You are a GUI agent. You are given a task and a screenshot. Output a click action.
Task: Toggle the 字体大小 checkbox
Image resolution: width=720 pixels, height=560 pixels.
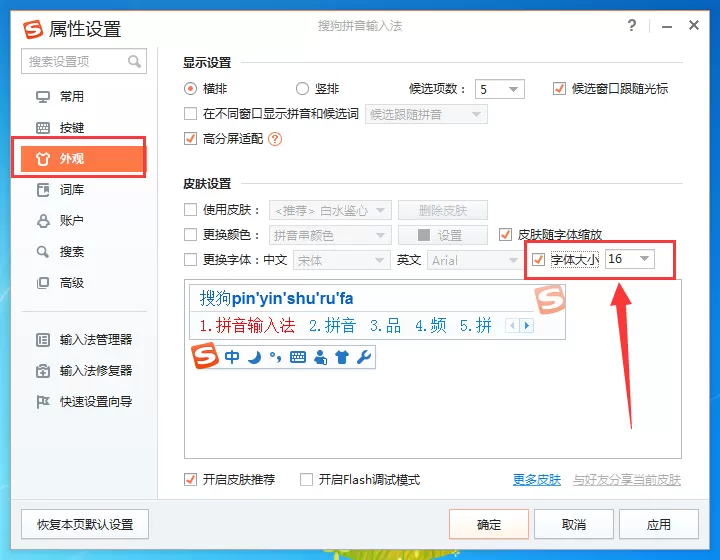538,260
